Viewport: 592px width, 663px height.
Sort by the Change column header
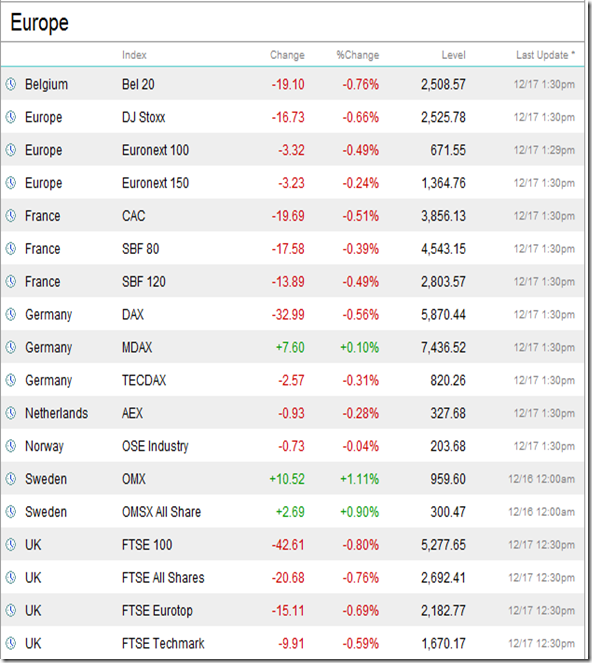pos(287,55)
